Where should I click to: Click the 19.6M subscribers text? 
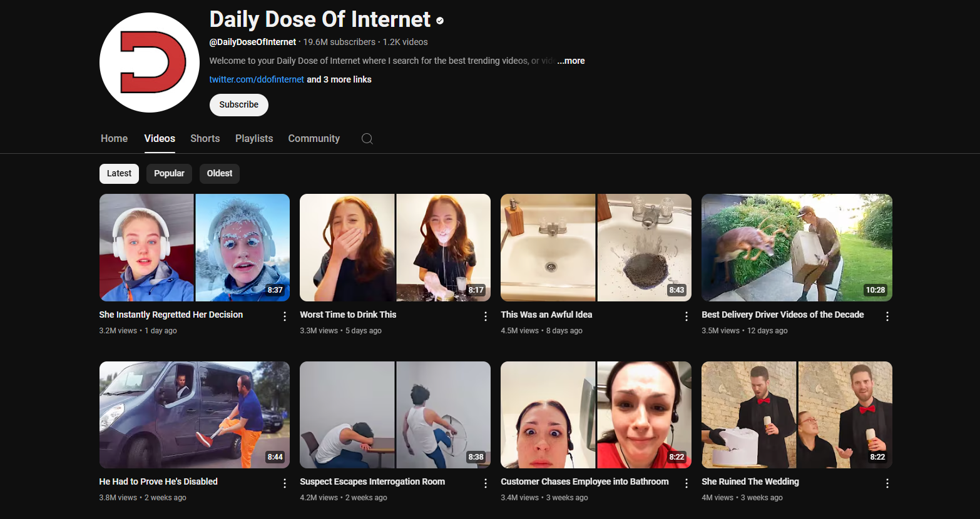pyautogui.click(x=339, y=42)
